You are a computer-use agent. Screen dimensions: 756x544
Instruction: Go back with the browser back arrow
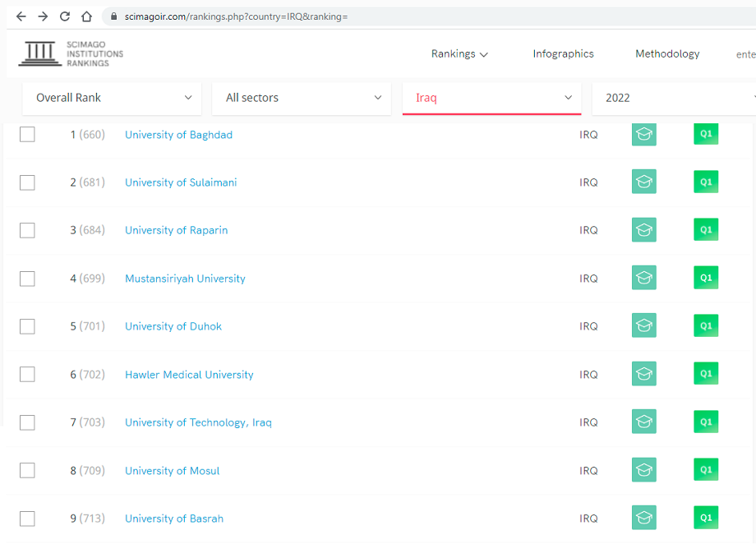click(x=21, y=16)
